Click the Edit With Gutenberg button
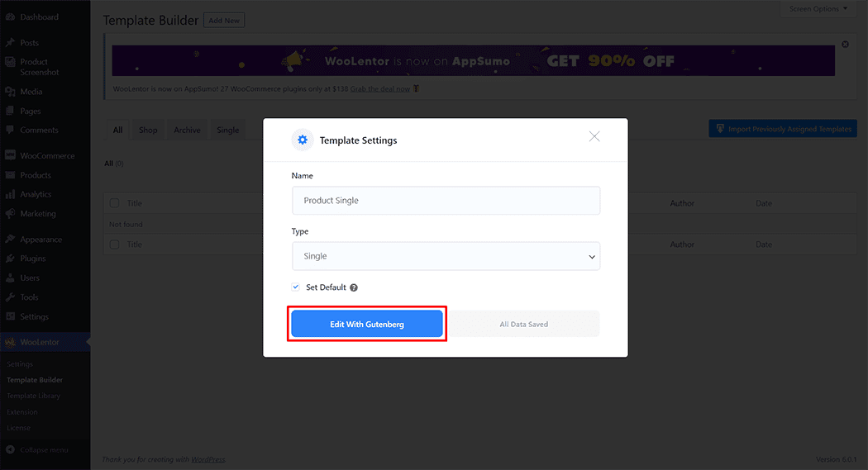The width and height of the screenshot is (868, 470). click(x=367, y=325)
